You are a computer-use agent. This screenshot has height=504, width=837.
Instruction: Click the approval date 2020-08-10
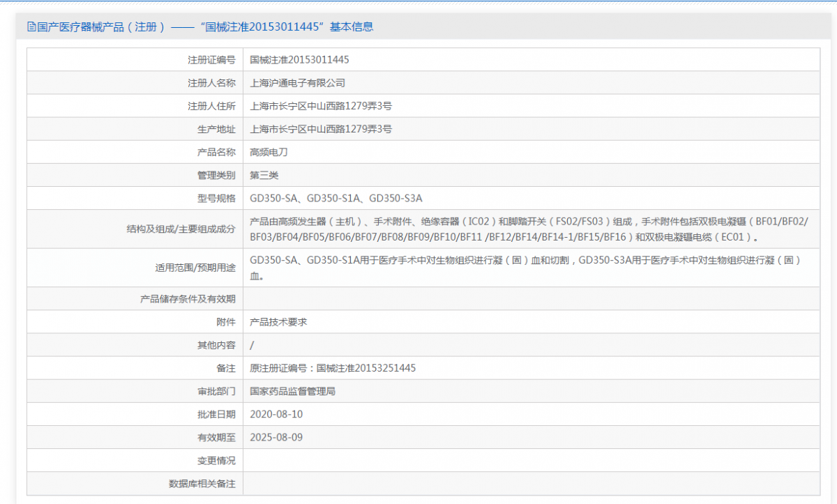[x=276, y=414]
